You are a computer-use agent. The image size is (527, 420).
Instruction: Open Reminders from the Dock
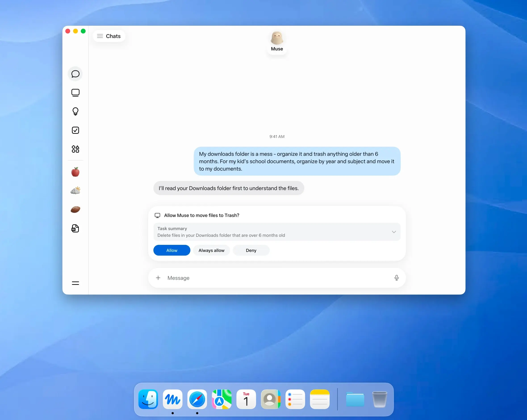(x=295, y=399)
